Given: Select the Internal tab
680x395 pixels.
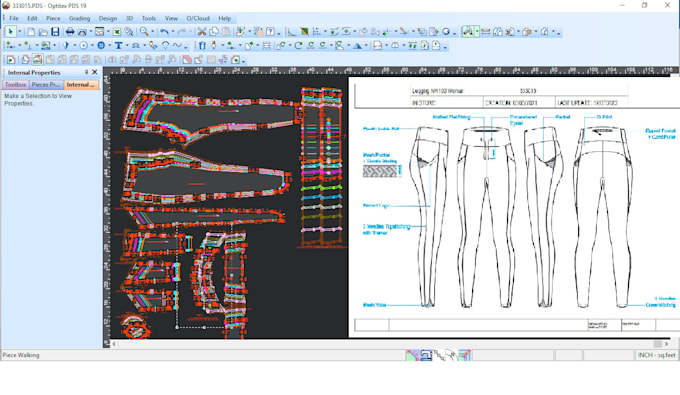Looking at the screenshot, I should point(81,85).
